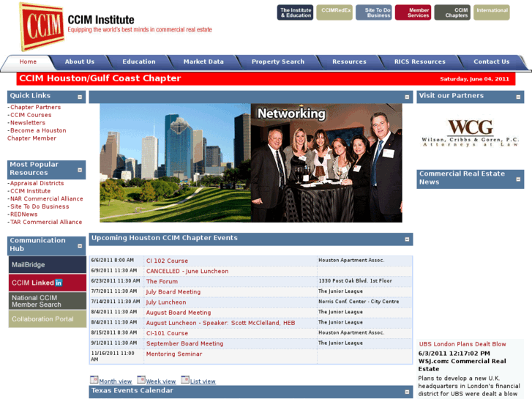
Task: Open MailBridge in Communication Hub
Action: [x=48, y=264]
